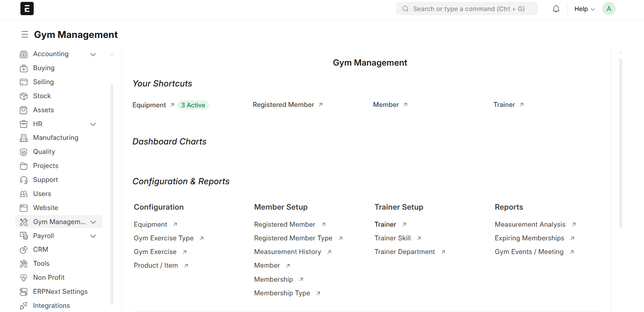Screen dimensions: 644x312
Task: Click the Support headset icon
Action: click(x=23, y=180)
